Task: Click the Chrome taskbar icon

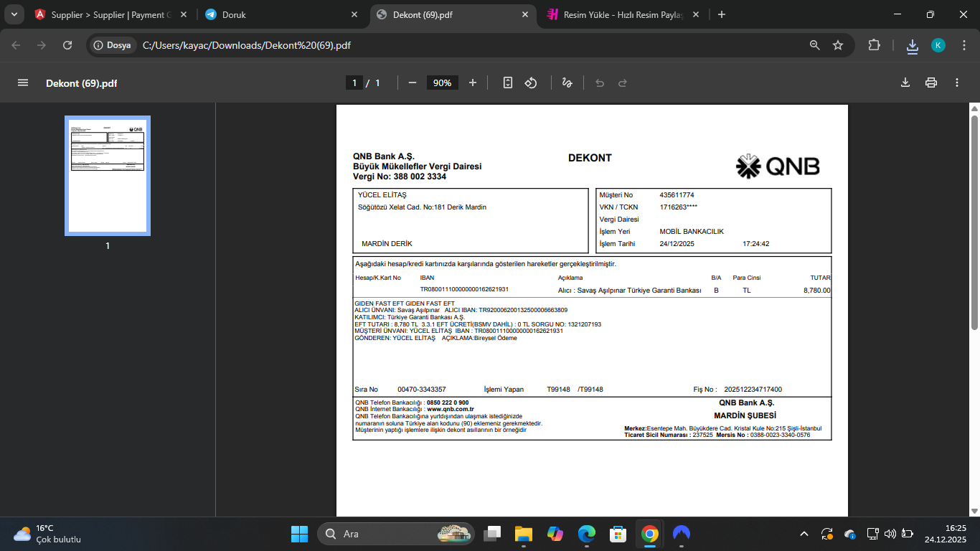Action: pos(650,534)
